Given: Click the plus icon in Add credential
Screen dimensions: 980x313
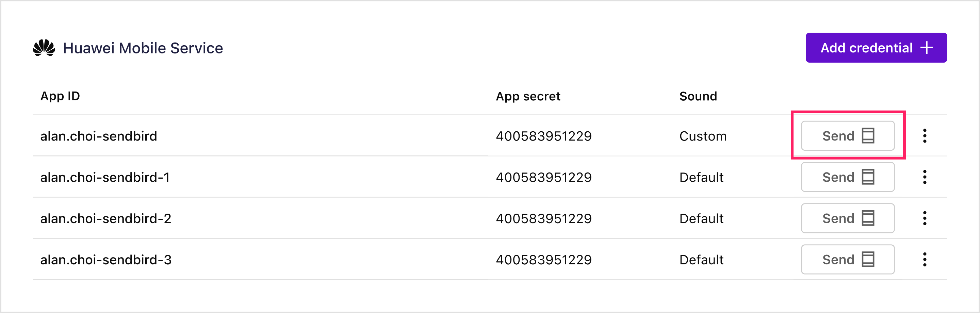Looking at the screenshot, I should point(926,48).
